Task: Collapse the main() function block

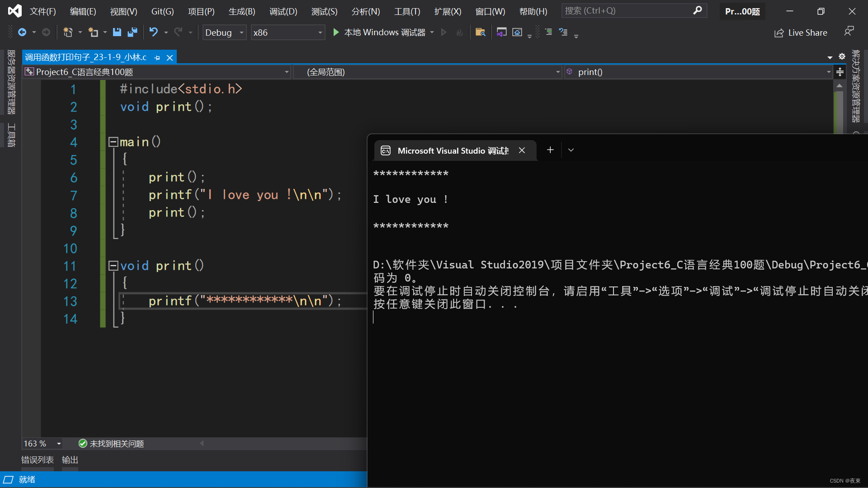Action: 113,142
